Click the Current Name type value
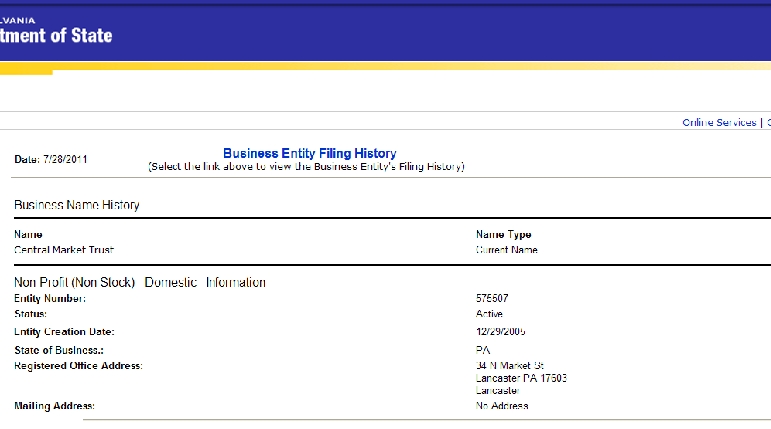The height and width of the screenshot is (429, 771). coord(506,250)
